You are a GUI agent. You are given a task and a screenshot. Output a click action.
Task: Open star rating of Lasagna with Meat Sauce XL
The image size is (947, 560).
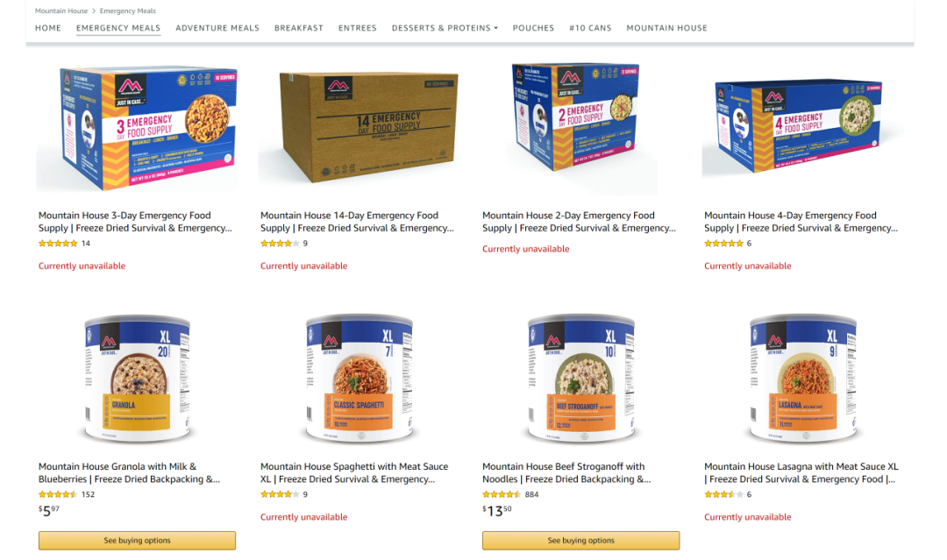[723, 494]
